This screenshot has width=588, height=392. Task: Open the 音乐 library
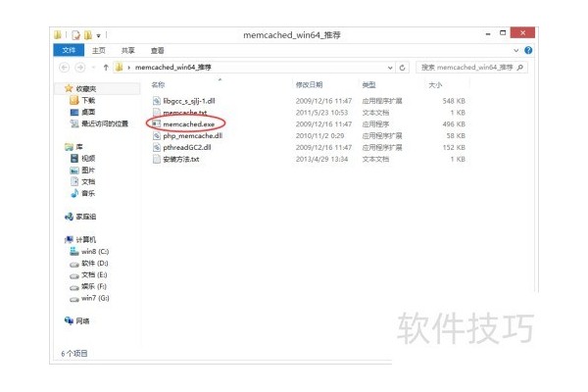point(88,193)
